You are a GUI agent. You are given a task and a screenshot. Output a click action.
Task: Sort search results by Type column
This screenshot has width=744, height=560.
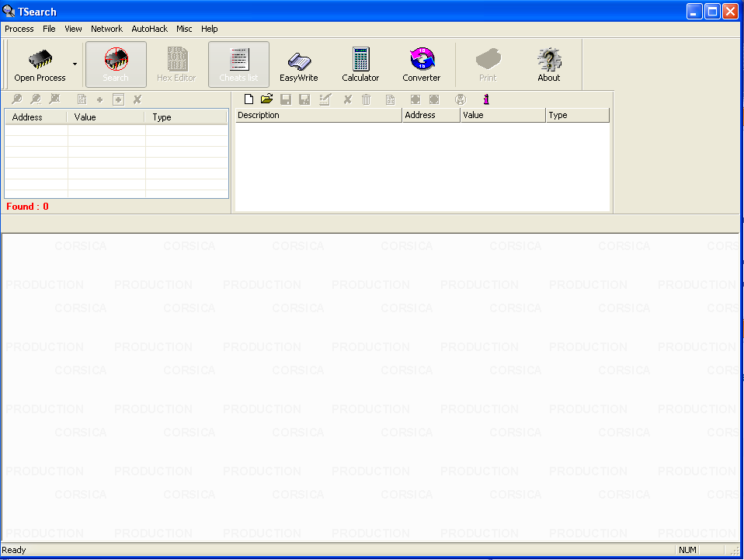[x=186, y=117]
